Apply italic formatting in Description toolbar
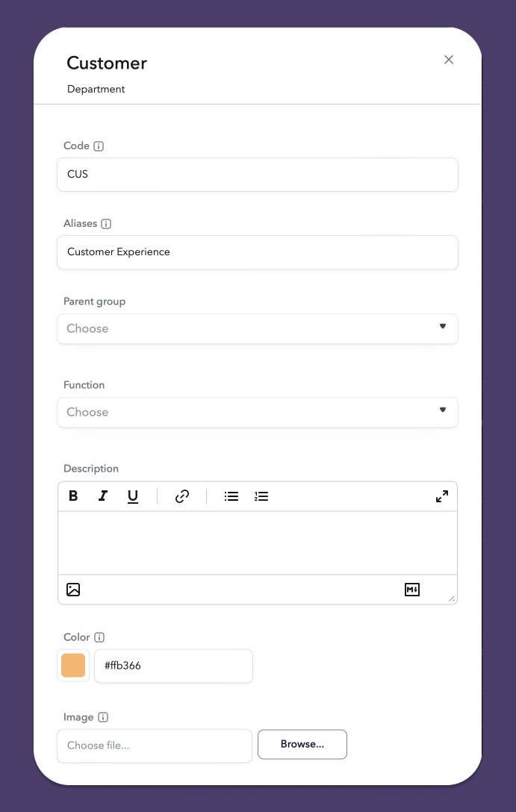The width and height of the screenshot is (516, 812). (x=103, y=496)
